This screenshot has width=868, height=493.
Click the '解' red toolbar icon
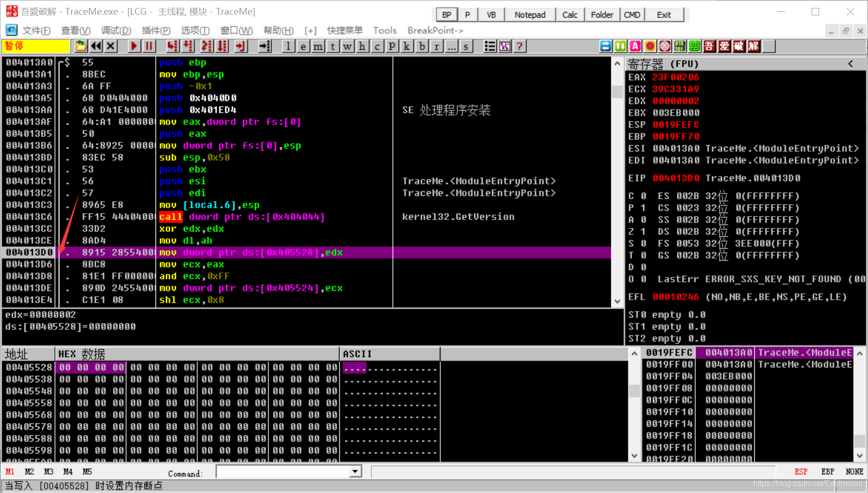pyautogui.click(x=754, y=46)
